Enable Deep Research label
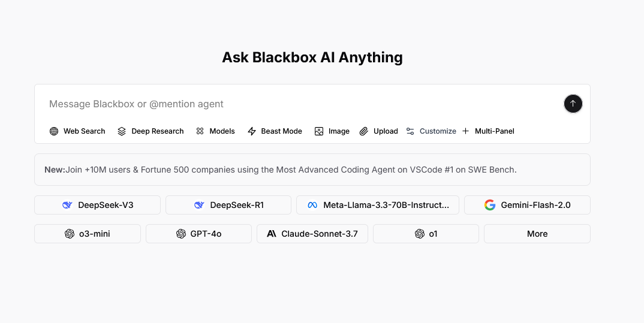Viewport: 644px width, 323px height. click(x=157, y=131)
